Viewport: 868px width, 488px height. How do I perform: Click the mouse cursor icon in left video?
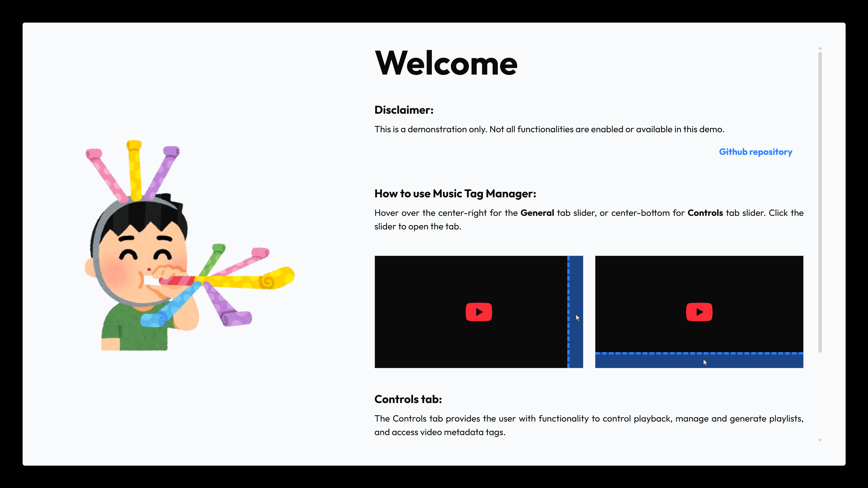pyautogui.click(x=577, y=318)
